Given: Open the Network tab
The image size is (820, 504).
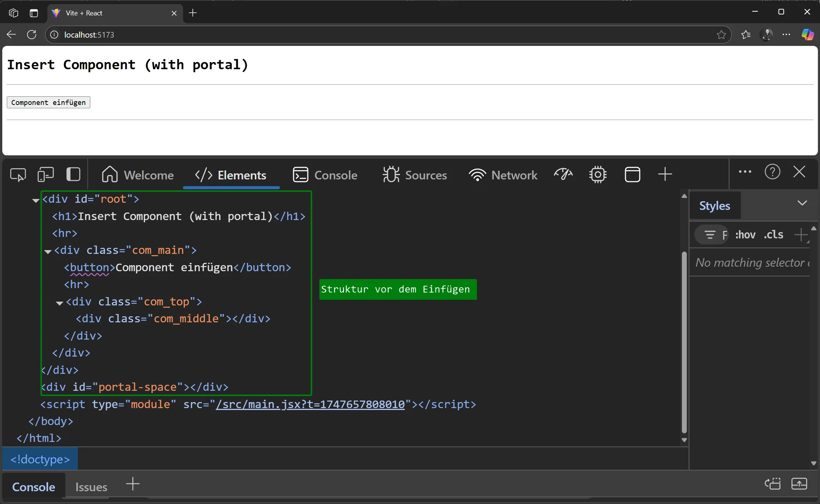Looking at the screenshot, I should pos(503,175).
